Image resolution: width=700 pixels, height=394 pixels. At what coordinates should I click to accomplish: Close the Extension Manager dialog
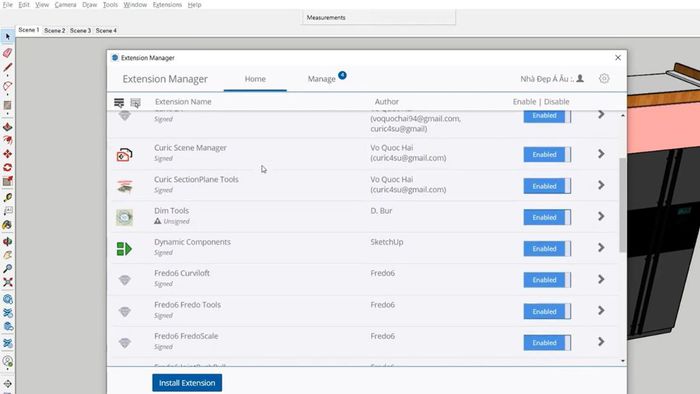618,58
